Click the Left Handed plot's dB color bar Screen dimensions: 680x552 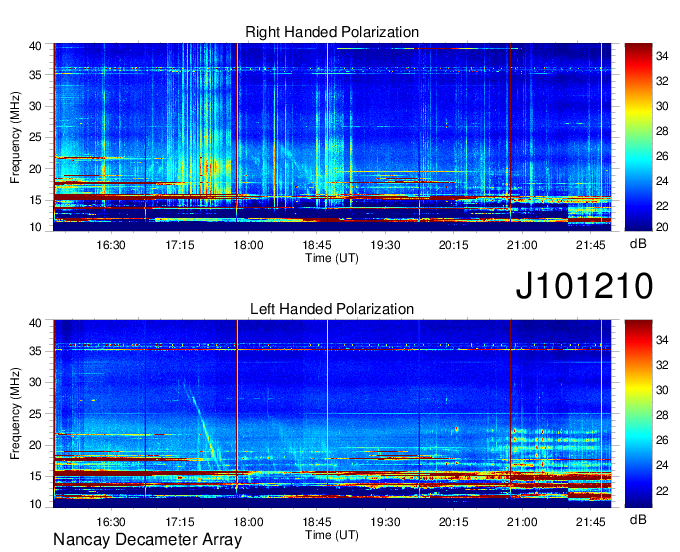click(638, 414)
